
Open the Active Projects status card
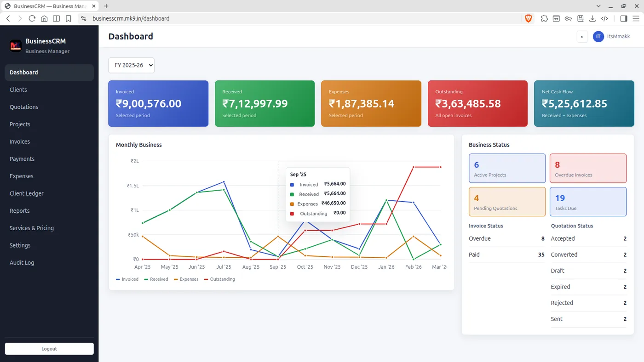[x=507, y=168]
